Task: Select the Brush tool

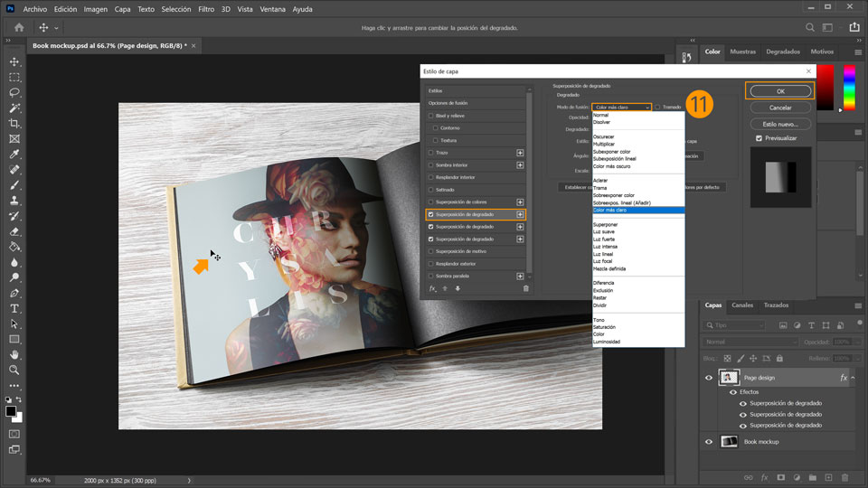Action: 14,185
